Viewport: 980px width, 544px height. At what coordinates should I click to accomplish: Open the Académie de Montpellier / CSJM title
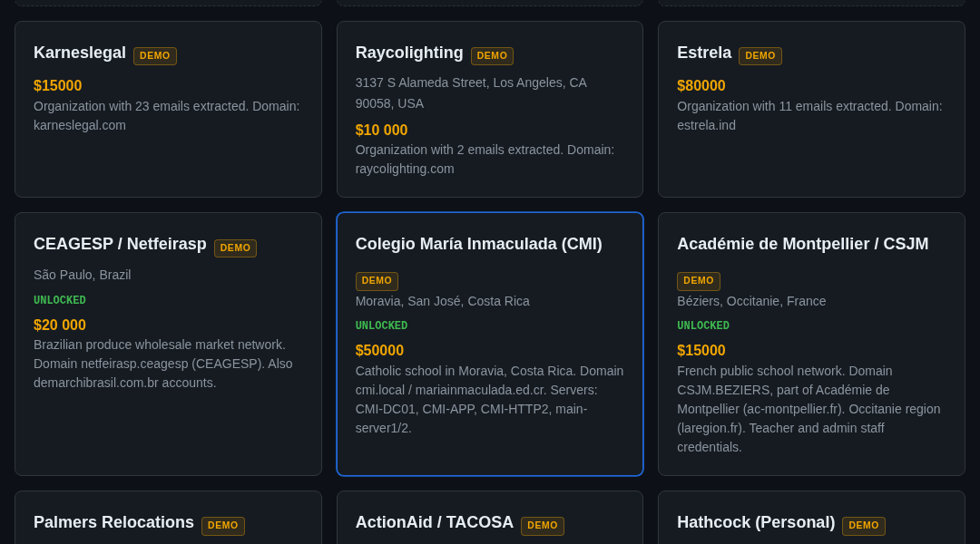click(x=802, y=244)
